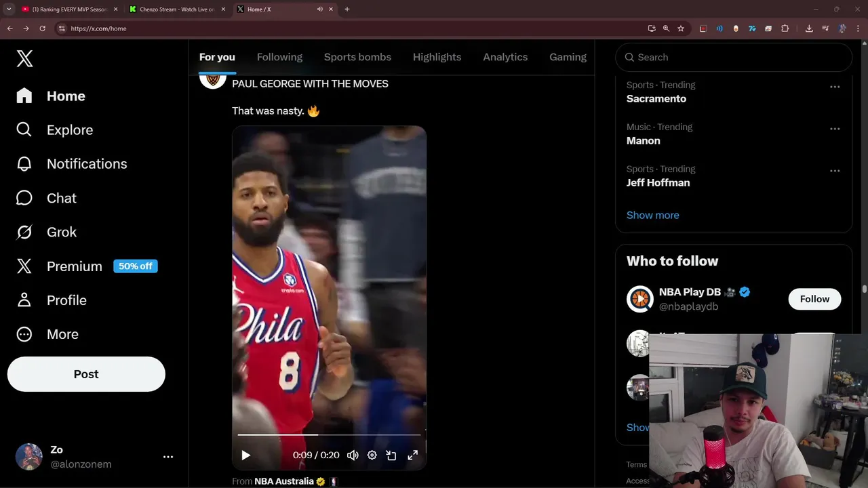This screenshot has height=488, width=868.
Task: Click the white Post button
Action: pyautogui.click(x=86, y=374)
